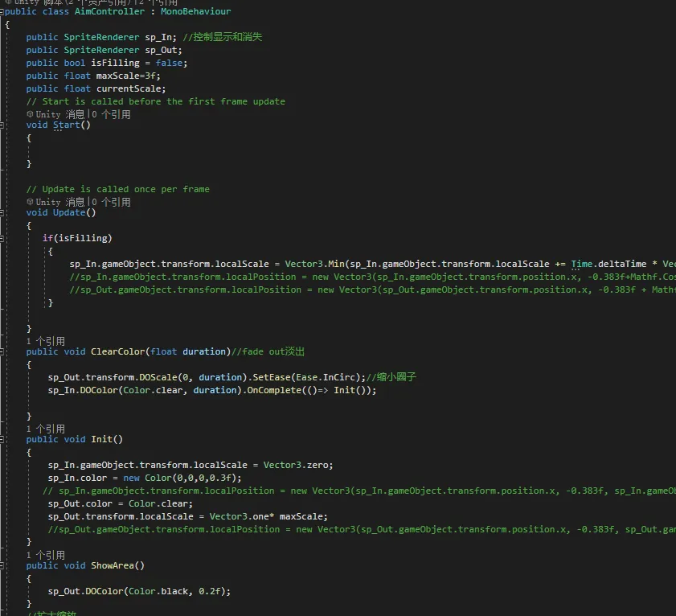
Task: Click the Update method name
Action: pyautogui.click(x=69, y=212)
